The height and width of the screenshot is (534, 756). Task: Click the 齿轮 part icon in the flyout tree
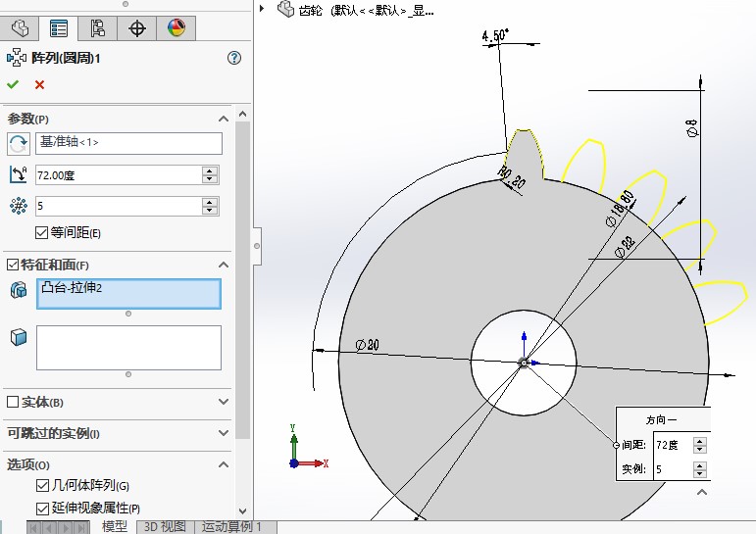(285, 9)
